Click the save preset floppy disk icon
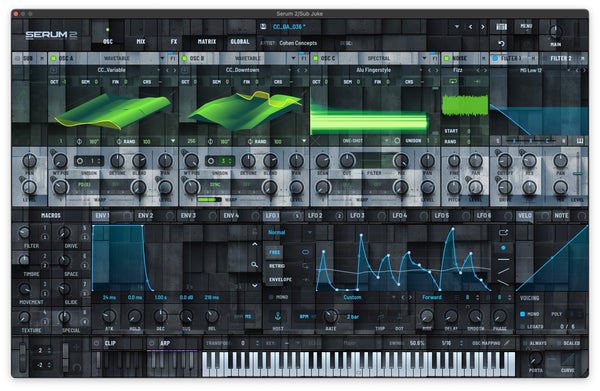 pyautogui.click(x=263, y=26)
